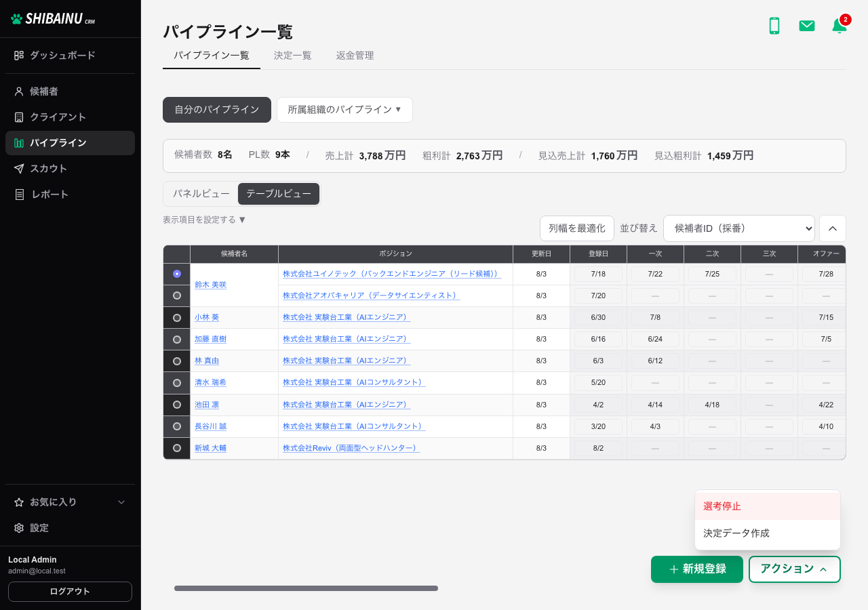Screen dimensions: 868x610
Task: Select radio for 新城 大輔 row
Action: coord(177,448)
